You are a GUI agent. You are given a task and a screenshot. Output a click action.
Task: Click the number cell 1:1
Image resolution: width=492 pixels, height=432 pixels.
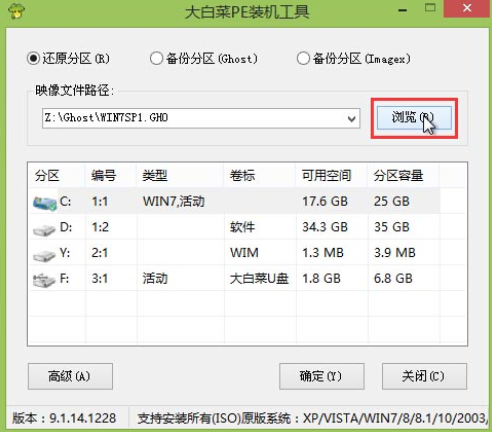click(100, 202)
